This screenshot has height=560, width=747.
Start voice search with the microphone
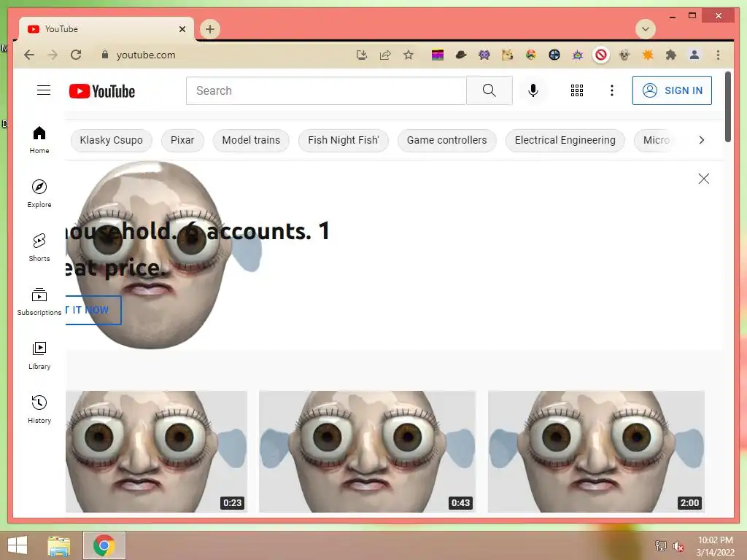(533, 90)
